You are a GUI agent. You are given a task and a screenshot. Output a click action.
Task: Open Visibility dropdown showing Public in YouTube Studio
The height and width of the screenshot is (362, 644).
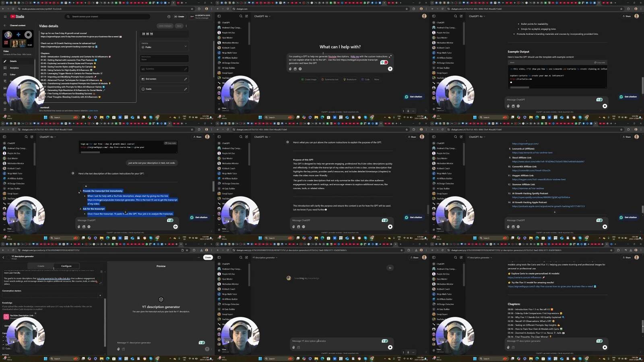click(x=164, y=46)
